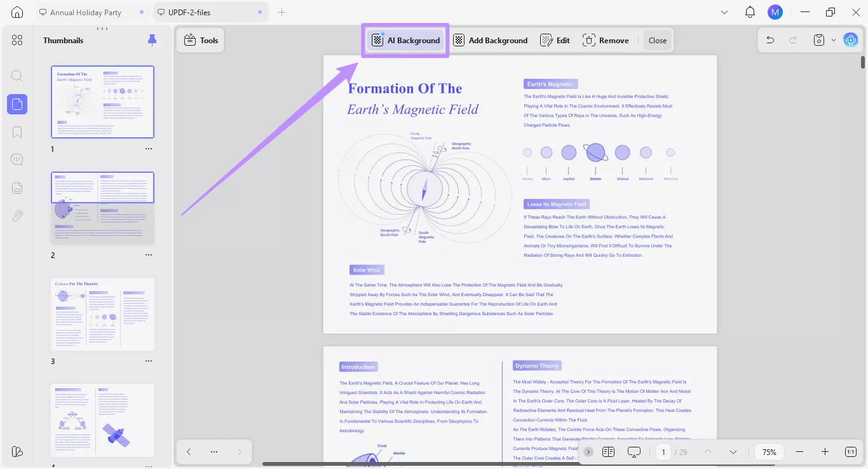
Task: Open the search panel in the sidebar
Action: click(x=17, y=76)
